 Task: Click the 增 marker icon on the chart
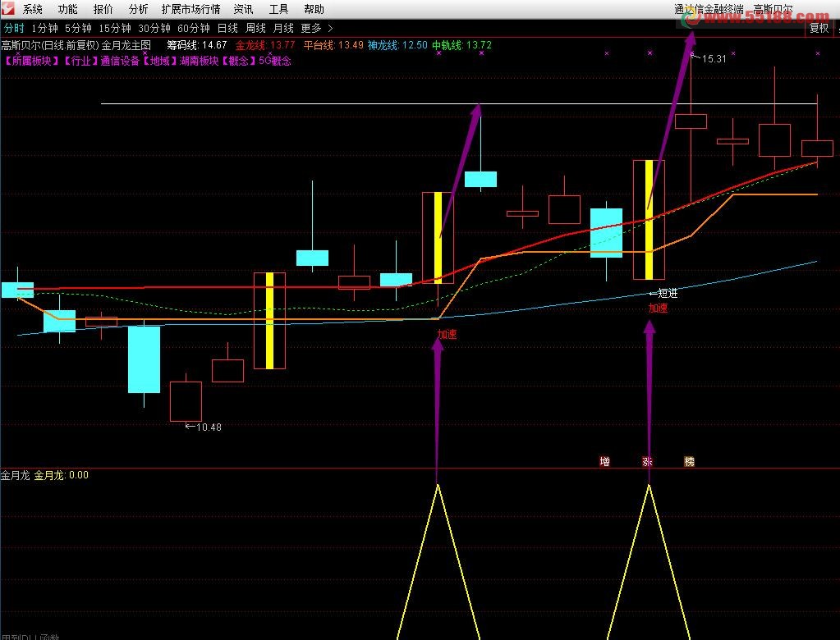[605, 462]
